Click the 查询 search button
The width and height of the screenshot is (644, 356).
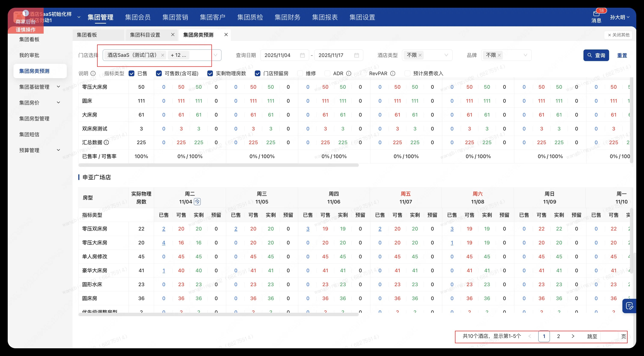597,55
